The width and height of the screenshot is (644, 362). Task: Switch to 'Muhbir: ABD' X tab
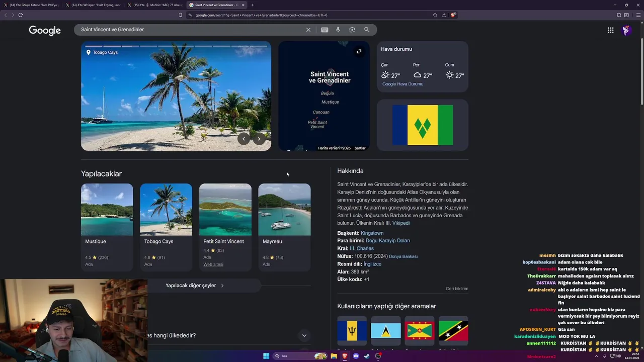(155, 5)
